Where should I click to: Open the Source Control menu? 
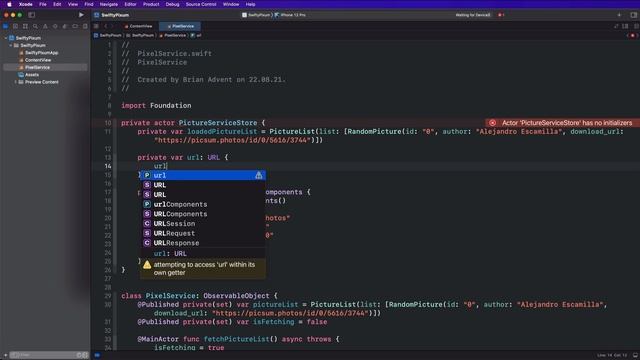coord(201,4)
